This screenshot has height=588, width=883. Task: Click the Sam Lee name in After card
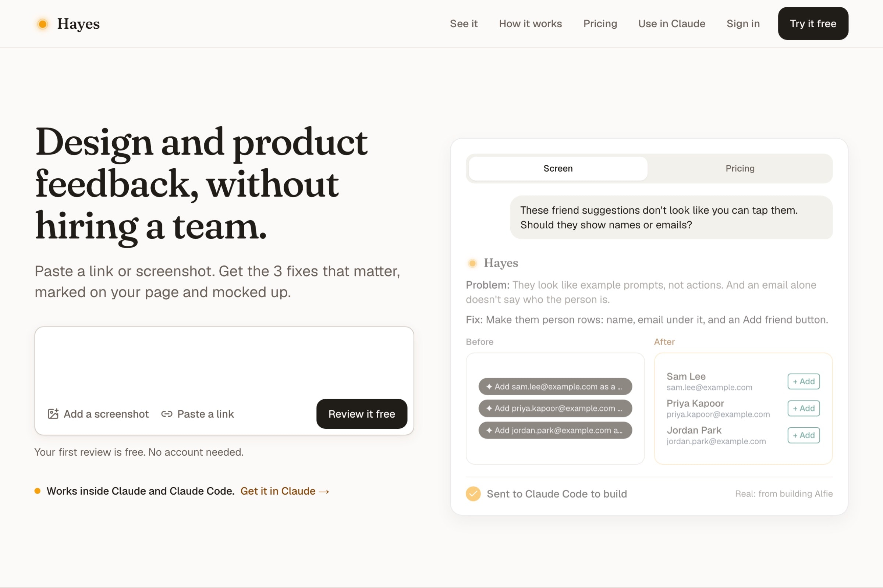[686, 377]
